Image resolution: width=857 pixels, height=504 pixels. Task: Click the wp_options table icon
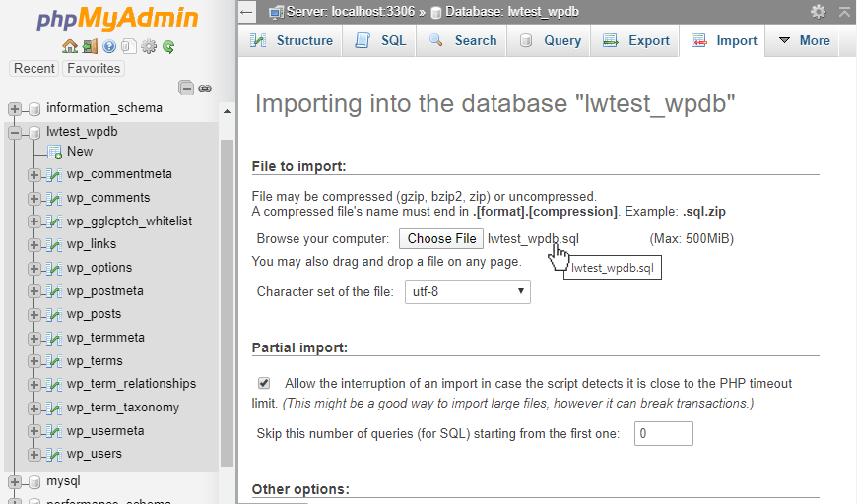pyautogui.click(x=53, y=268)
